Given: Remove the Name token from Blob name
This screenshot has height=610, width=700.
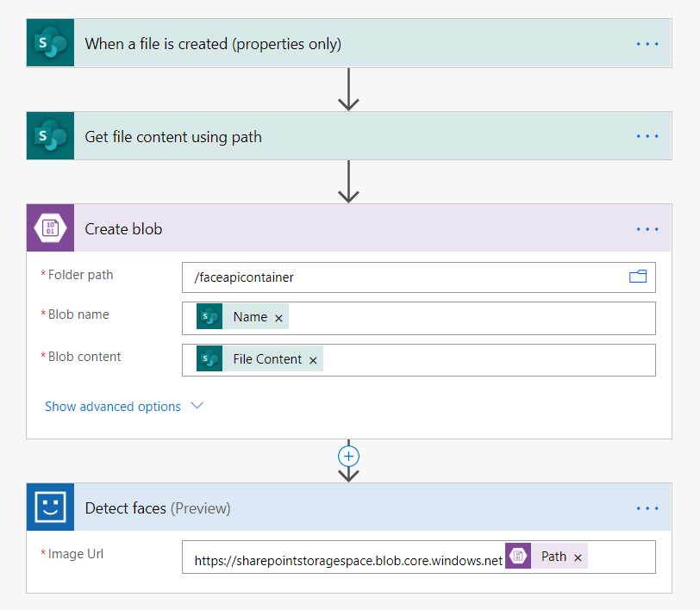Looking at the screenshot, I should (x=278, y=318).
